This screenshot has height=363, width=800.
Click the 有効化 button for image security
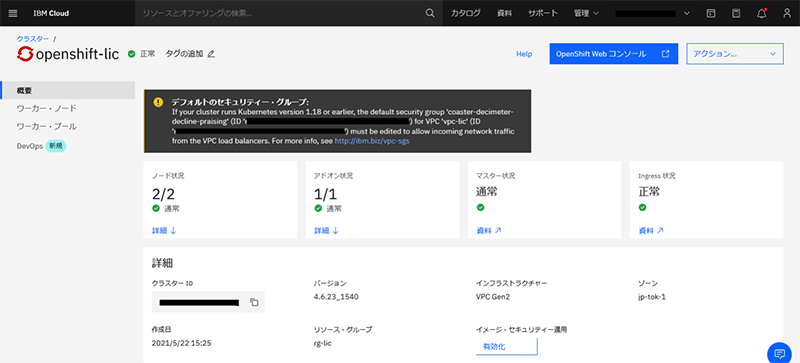click(507, 347)
